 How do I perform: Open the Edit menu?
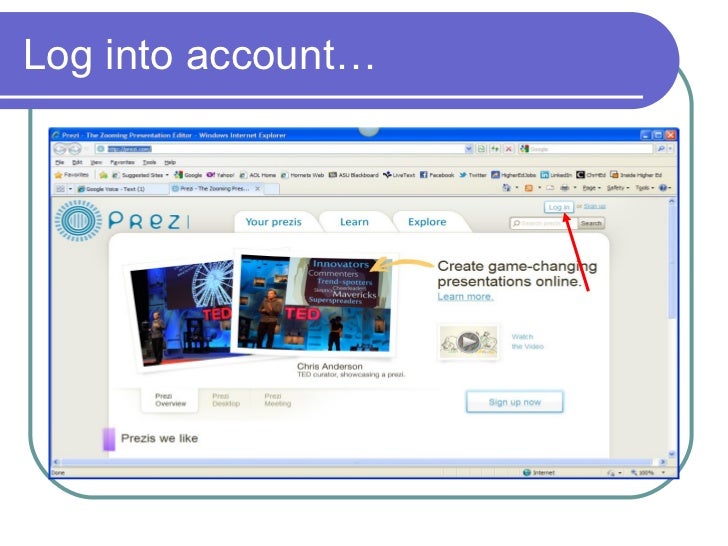(x=77, y=162)
